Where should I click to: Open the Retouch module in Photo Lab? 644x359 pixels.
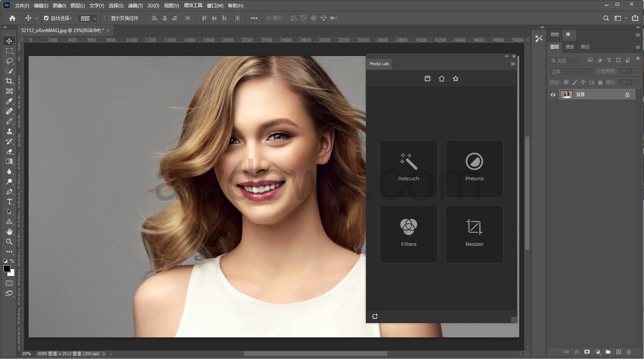point(408,169)
